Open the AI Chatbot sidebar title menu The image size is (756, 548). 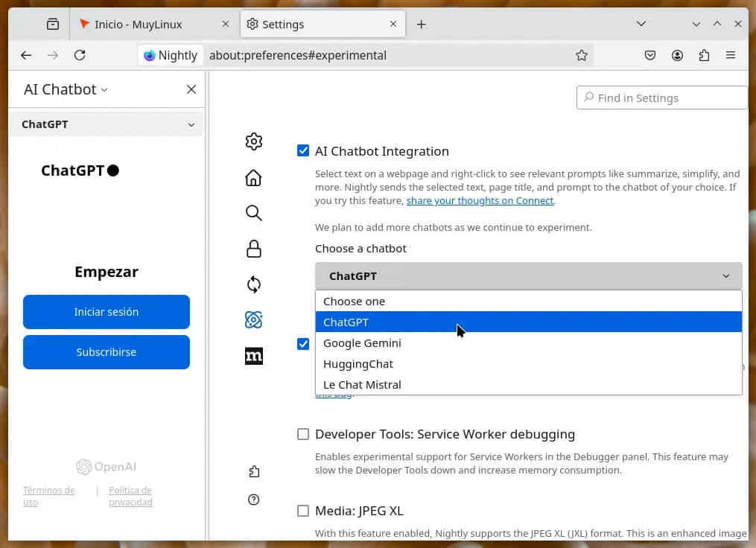[x=66, y=89]
